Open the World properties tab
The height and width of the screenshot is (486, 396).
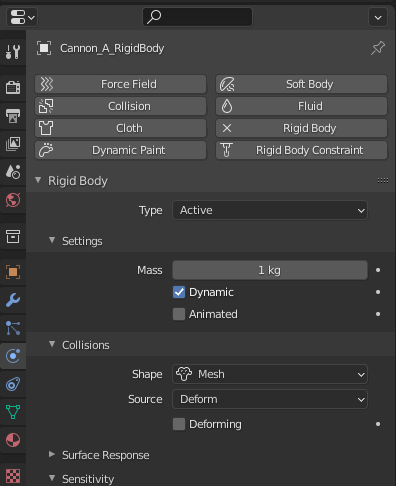[x=13, y=200]
